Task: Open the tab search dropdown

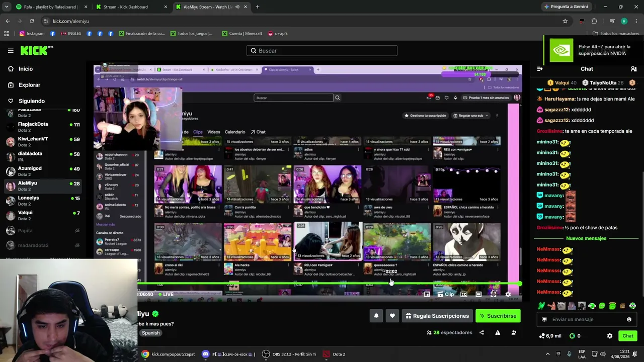Action: pos(7,7)
